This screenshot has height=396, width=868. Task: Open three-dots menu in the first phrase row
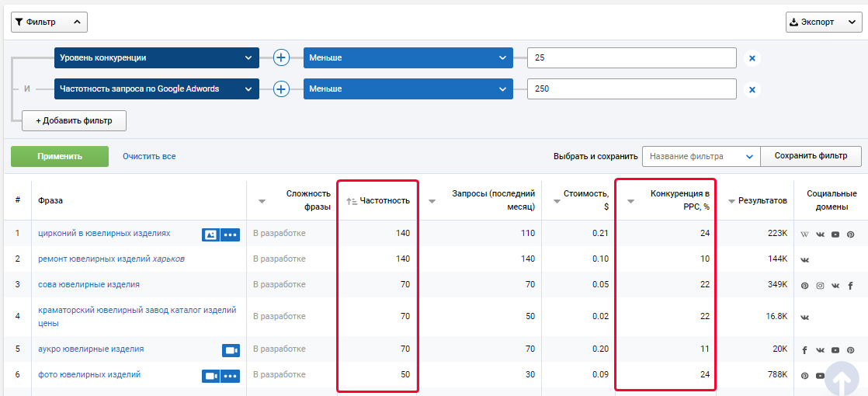point(230,234)
